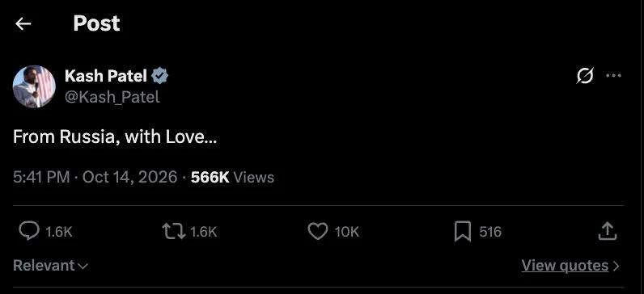Click the blue verified badge

[159, 76]
